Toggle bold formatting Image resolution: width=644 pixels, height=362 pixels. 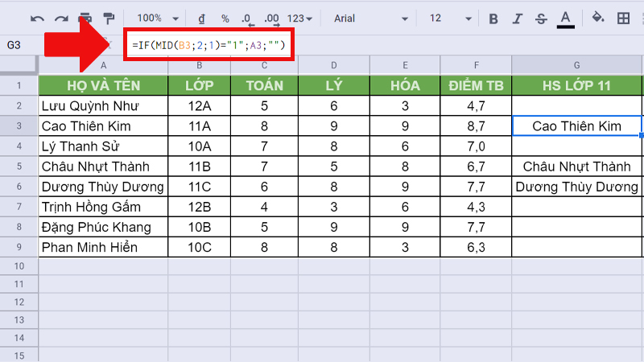click(493, 18)
